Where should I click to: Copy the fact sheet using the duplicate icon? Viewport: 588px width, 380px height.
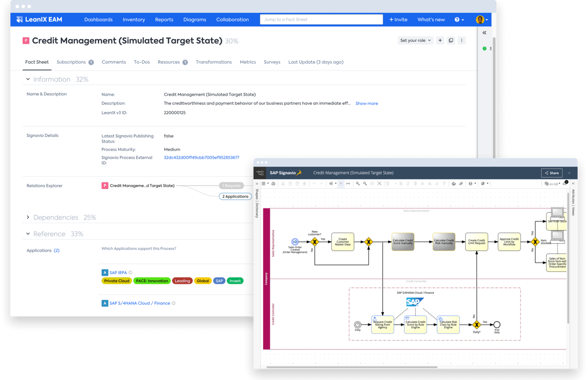451,40
